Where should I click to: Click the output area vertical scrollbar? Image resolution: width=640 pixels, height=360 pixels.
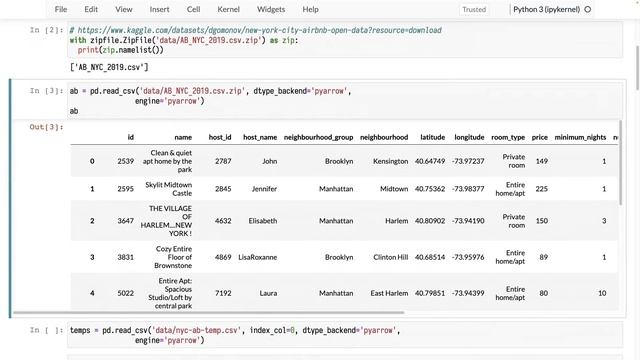point(620,162)
